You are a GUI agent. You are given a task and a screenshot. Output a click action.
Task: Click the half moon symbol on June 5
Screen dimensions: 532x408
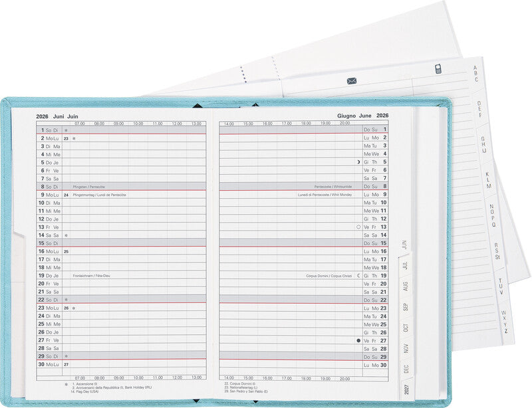click(x=358, y=162)
